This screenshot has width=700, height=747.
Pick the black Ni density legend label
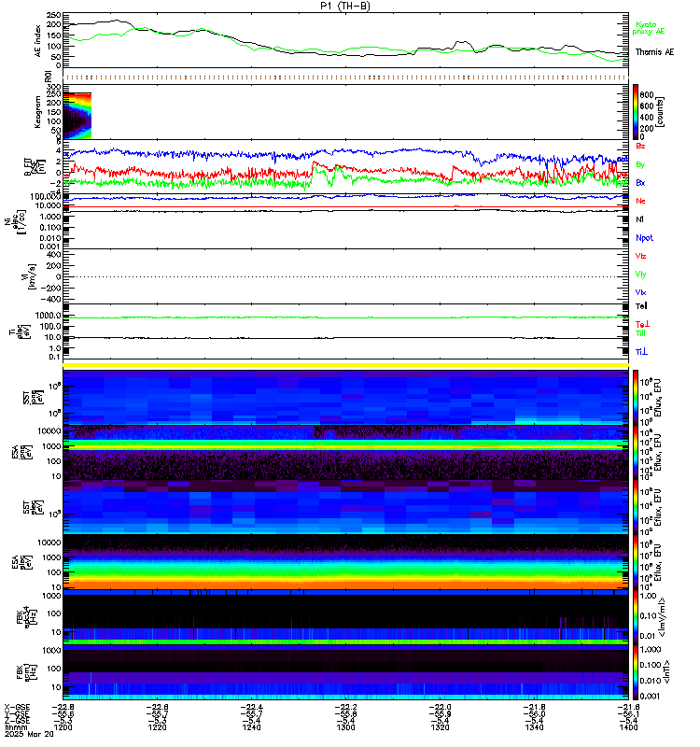pos(639,219)
